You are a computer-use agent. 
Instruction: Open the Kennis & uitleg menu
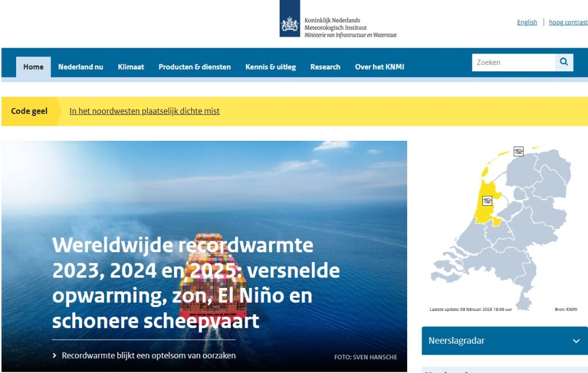click(270, 67)
